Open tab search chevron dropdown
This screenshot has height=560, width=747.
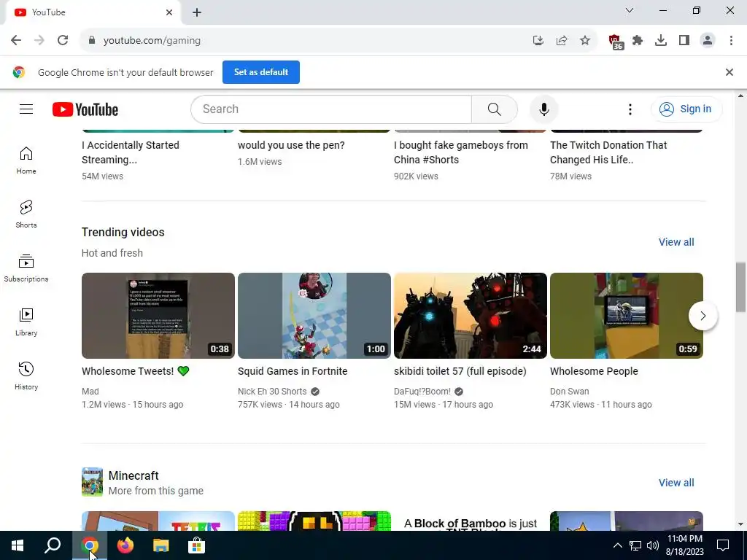point(630,10)
